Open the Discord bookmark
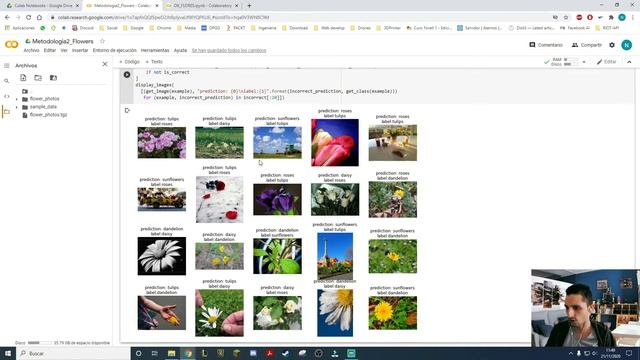The height and width of the screenshot is (360, 640). 83,28
